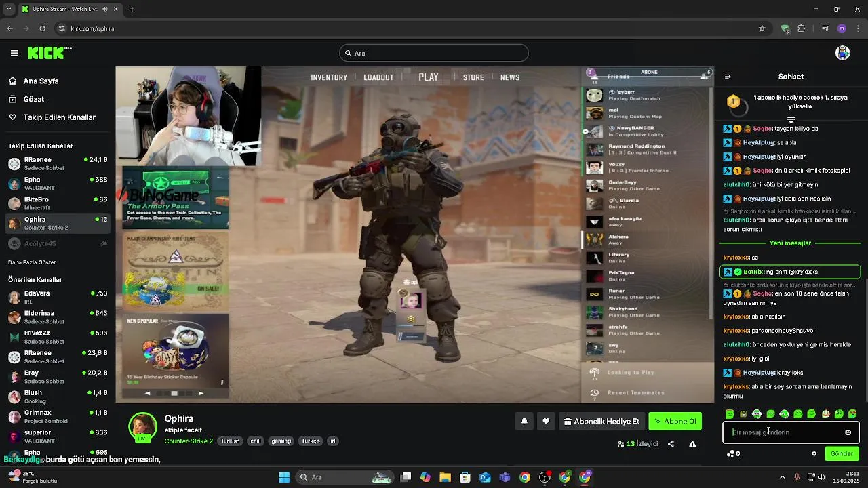Open browser extensions puzzle icon

(802, 28)
